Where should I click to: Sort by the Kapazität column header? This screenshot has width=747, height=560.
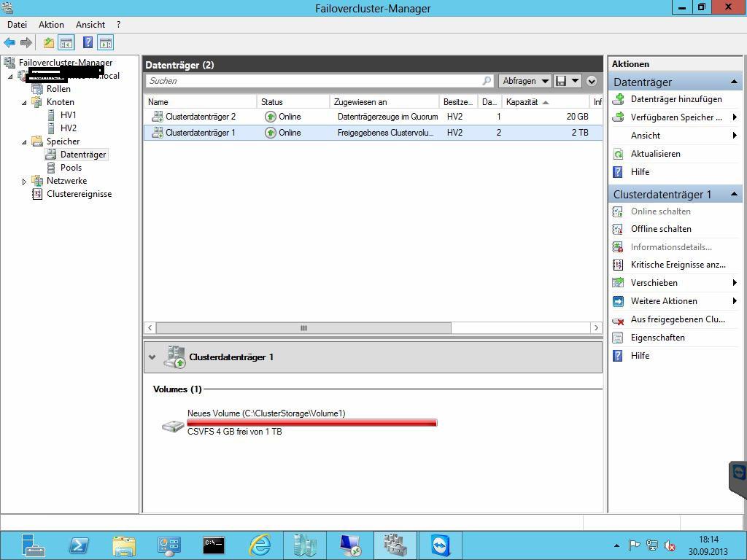545,102
